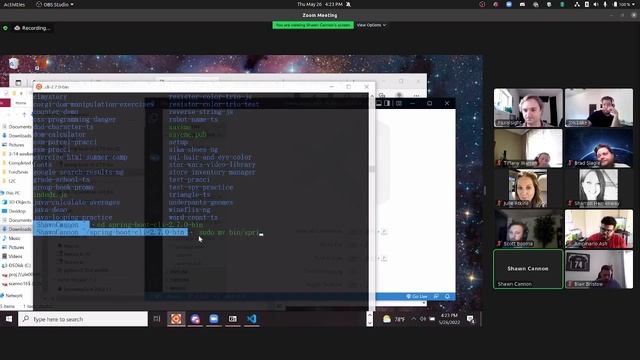Open the clock showing Thu May 26
640x360 pixels.
pyautogui.click(x=320, y=4)
